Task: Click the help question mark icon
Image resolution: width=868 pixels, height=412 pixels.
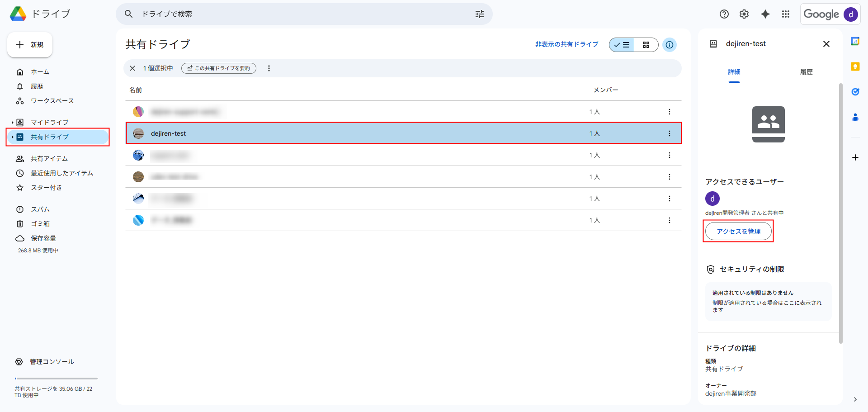Action: pyautogui.click(x=724, y=14)
